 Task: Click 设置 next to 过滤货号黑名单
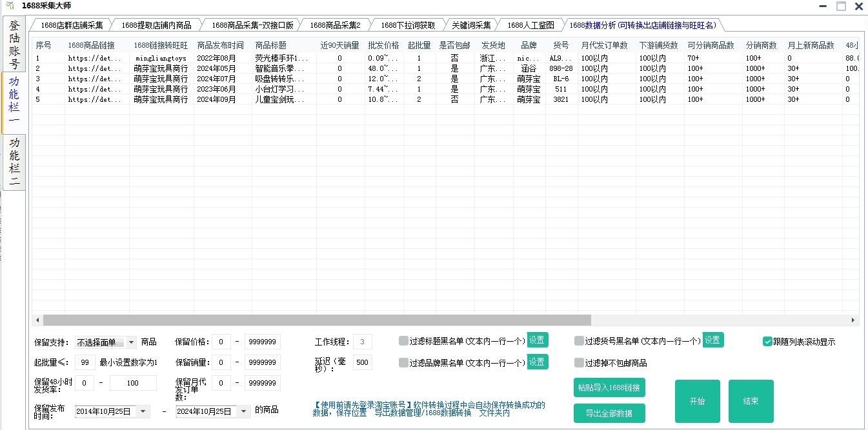click(712, 340)
